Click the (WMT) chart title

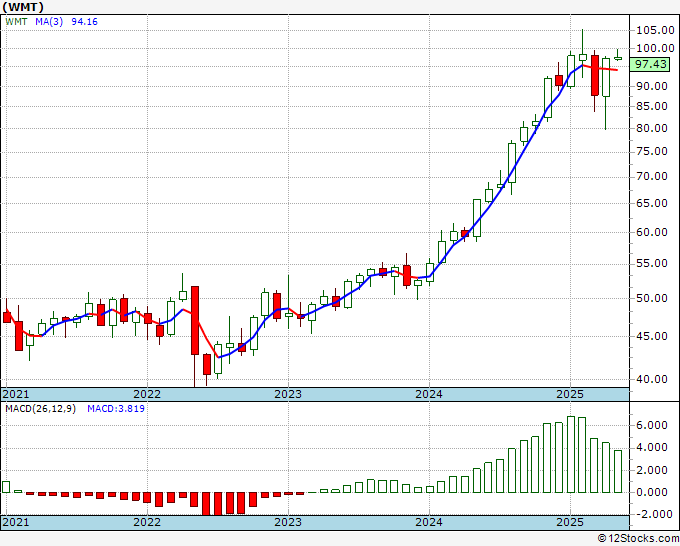23,7
